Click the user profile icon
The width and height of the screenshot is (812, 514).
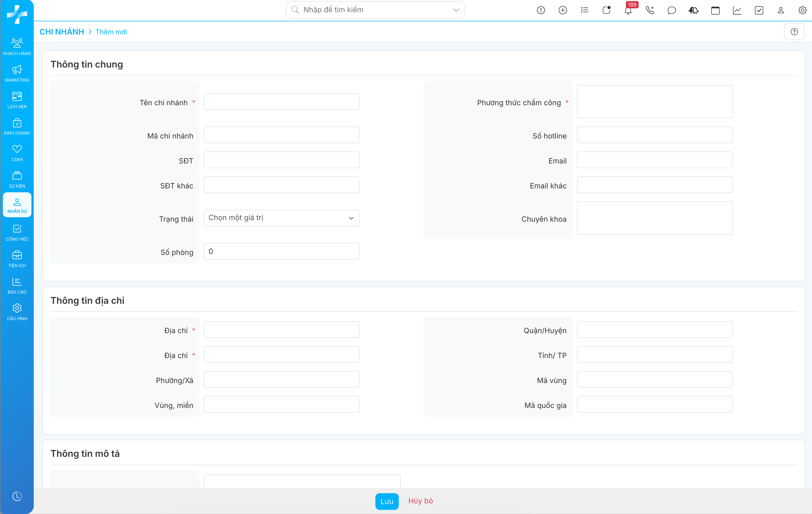pos(781,10)
